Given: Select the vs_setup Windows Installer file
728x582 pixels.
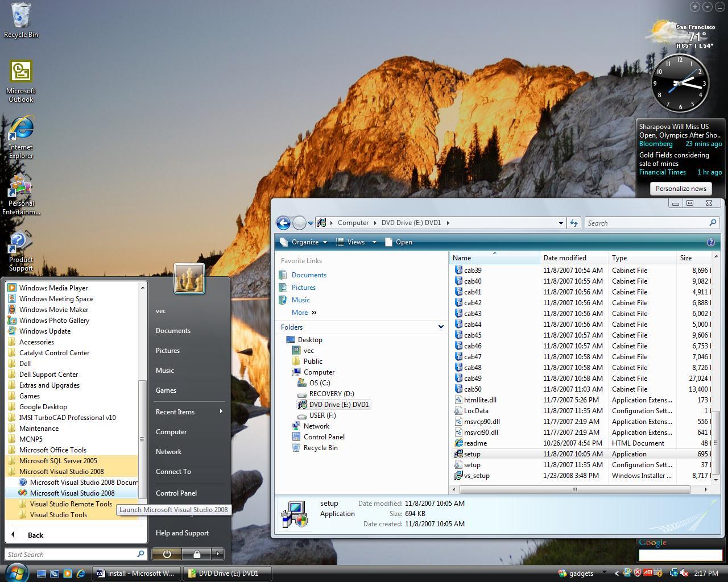Looking at the screenshot, I should tap(476, 475).
